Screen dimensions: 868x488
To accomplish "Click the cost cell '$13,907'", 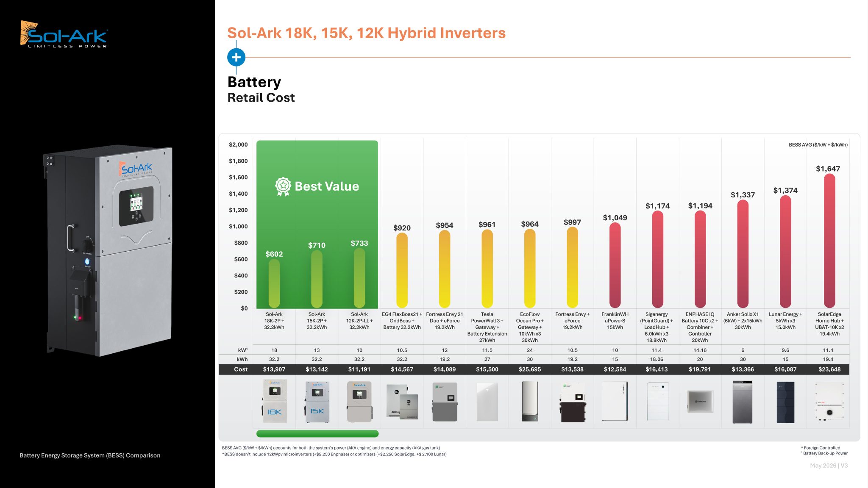I will (x=274, y=369).
